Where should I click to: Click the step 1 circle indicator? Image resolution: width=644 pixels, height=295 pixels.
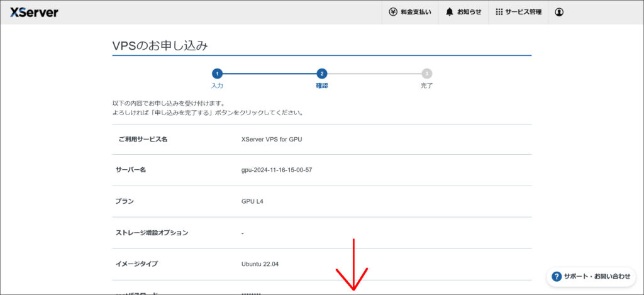[217, 74]
